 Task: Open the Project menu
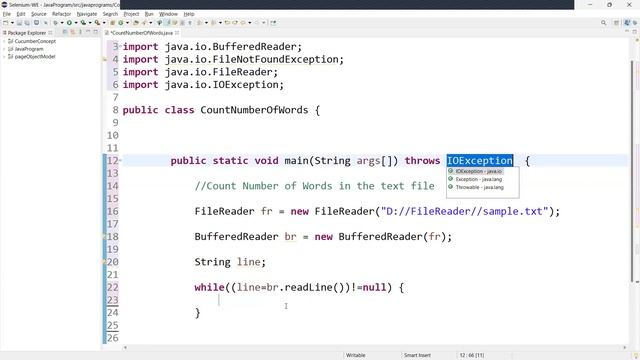coord(131,14)
